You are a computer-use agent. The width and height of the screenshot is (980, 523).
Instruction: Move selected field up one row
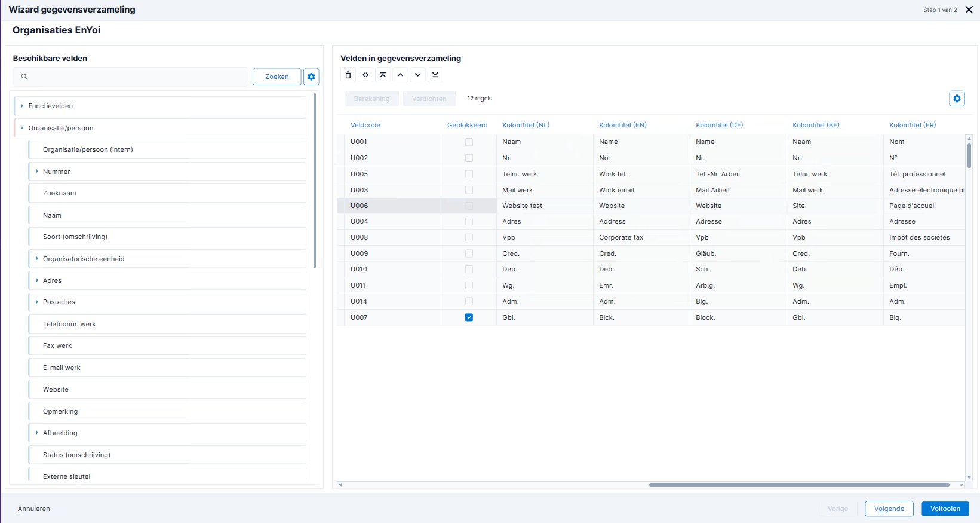click(x=400, y=75)
